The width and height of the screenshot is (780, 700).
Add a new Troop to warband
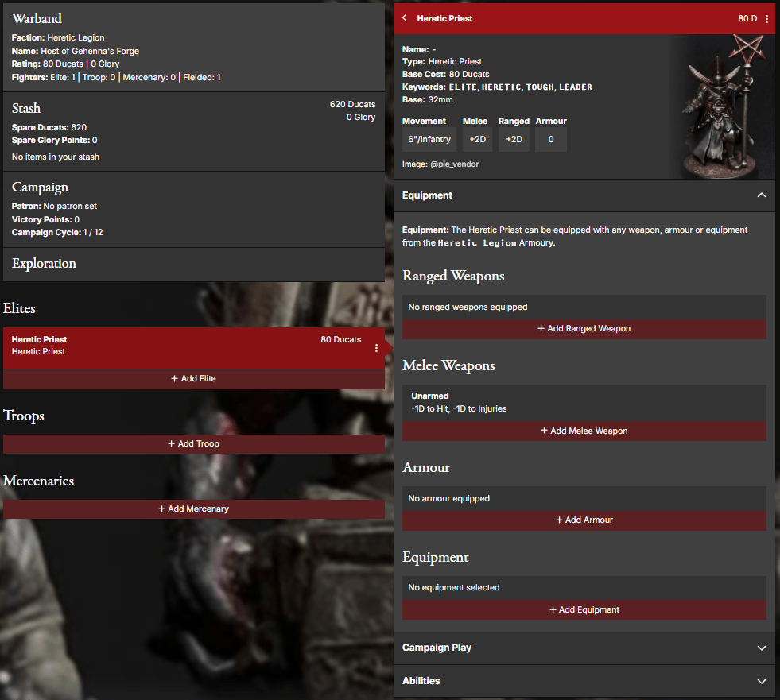pyautogui.click(x=193, y=444)
